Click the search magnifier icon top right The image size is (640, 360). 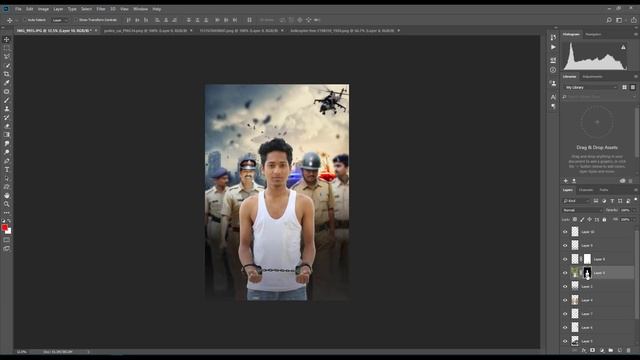[x=609, y=20]
